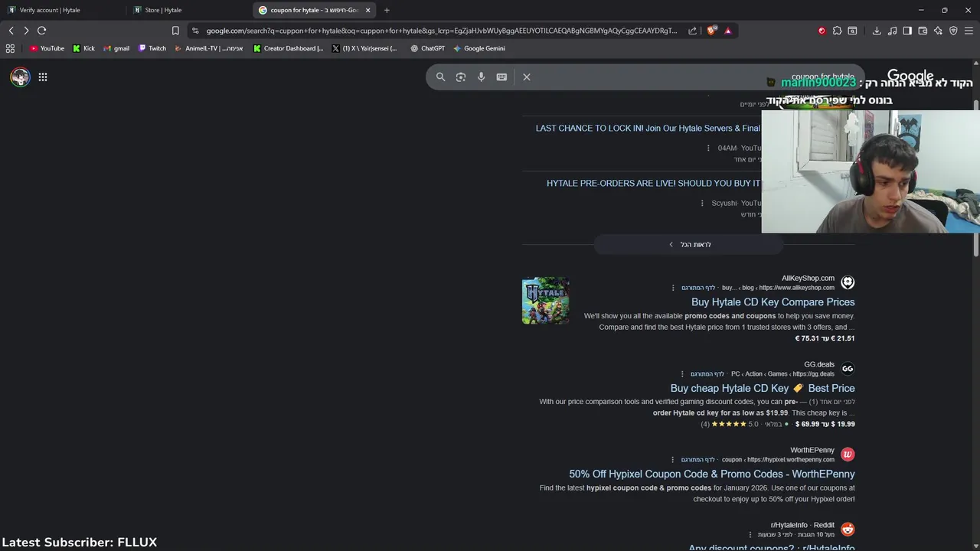Click AllKeyShop.com site favicon

pyautogui.click(x=848, y=282)
